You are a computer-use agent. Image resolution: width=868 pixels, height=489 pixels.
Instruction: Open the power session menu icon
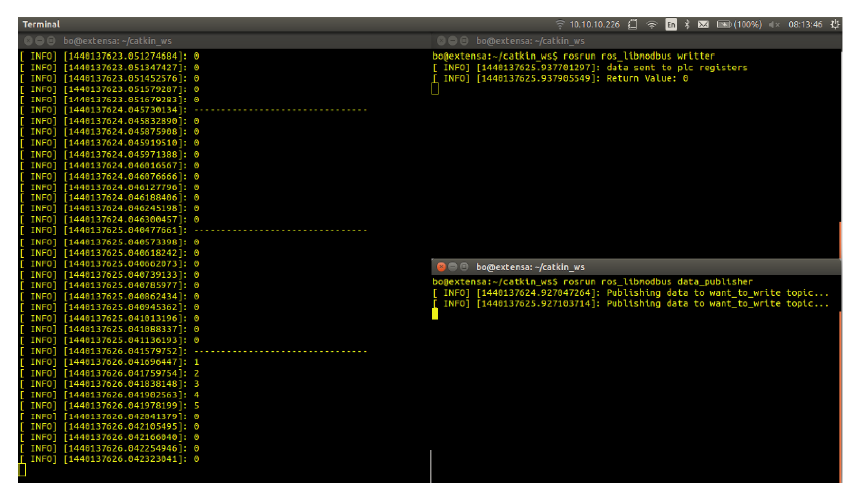835,24
